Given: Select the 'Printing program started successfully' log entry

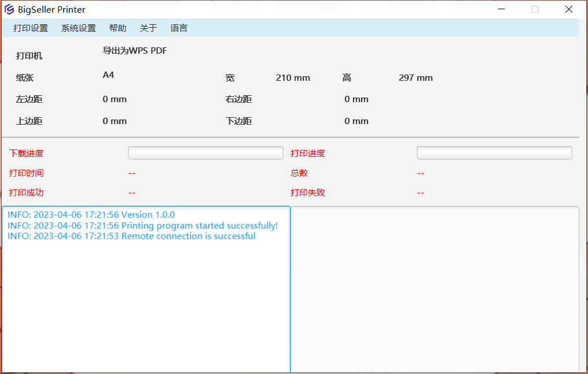Looking at the screenshot, I should click(x=143, y=226).
